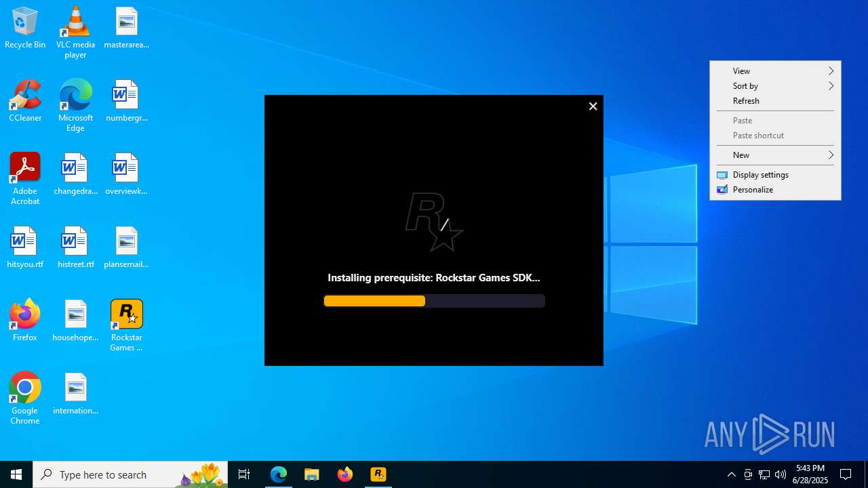Open Firefox from the taskbar
The height and width of the screenshot is (488, 868).
[x=345, y=474]
